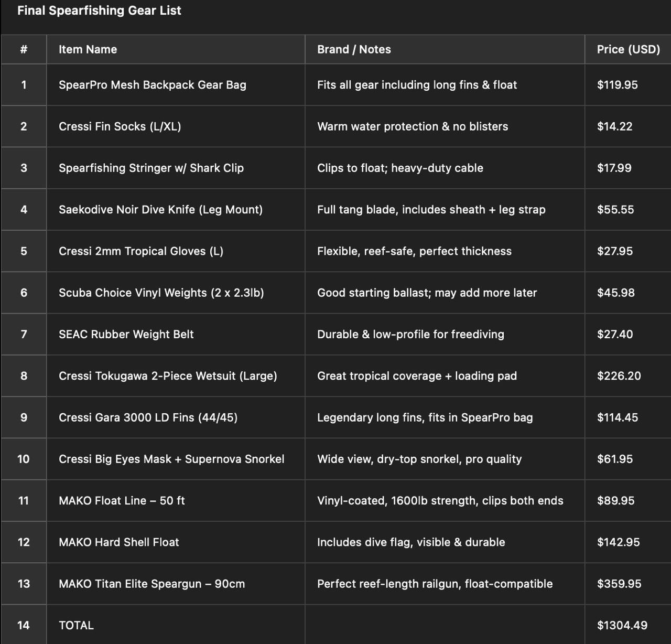This screenshot has width=671, height=644.
Task: Click the '#' column header
Action: (x=24, y=49)
